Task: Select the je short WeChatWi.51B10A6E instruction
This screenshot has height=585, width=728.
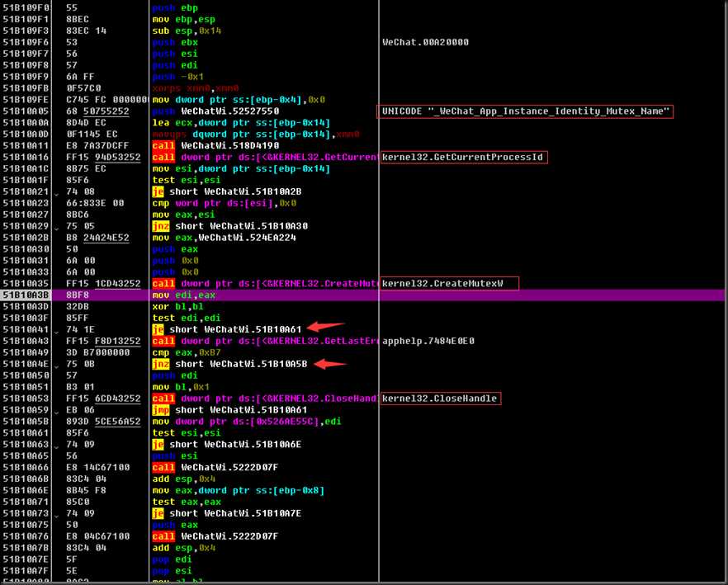Action: click(x=227, y=445)
